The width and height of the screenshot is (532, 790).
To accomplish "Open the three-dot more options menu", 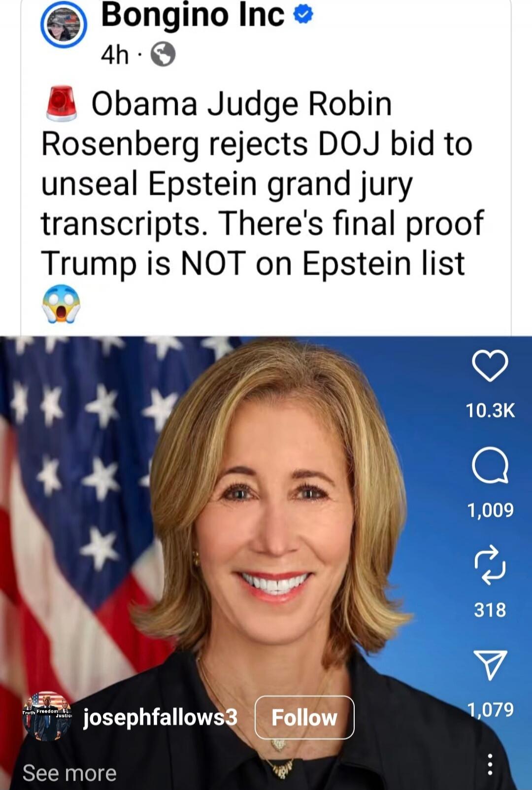I will [490, 764].
